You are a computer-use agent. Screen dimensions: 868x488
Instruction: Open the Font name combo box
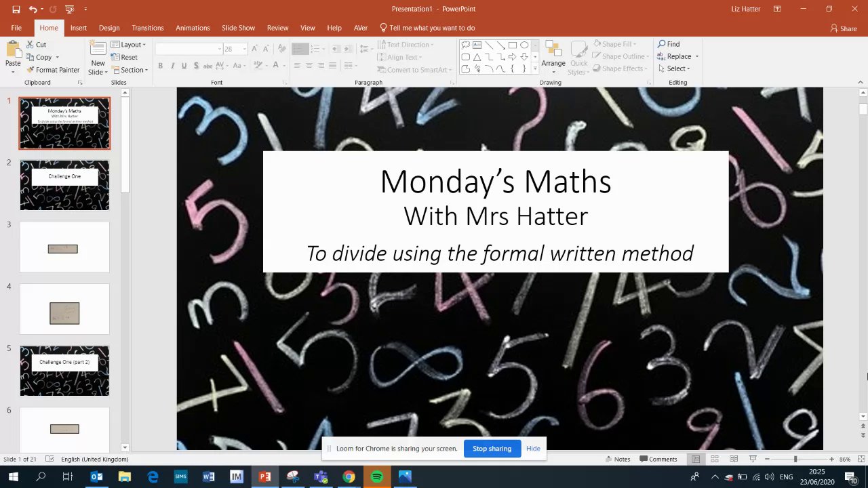tap(189, 49)
